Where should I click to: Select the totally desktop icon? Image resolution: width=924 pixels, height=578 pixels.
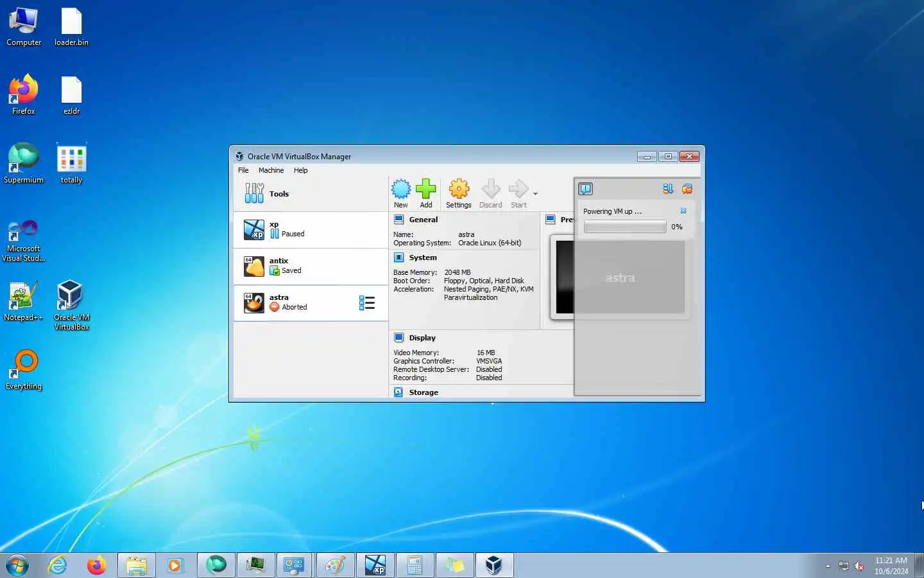[x=71, y=164]
